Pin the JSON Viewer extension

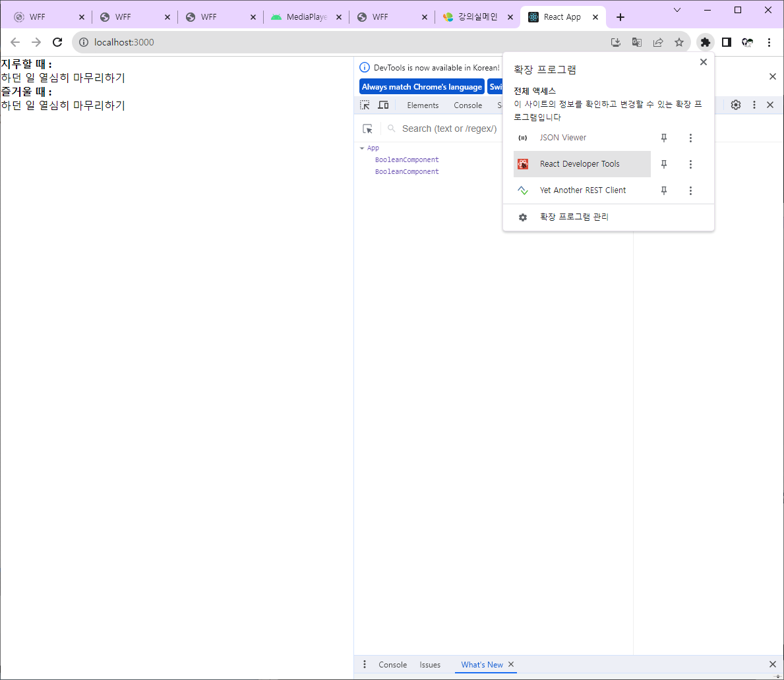tap(664, 138)
